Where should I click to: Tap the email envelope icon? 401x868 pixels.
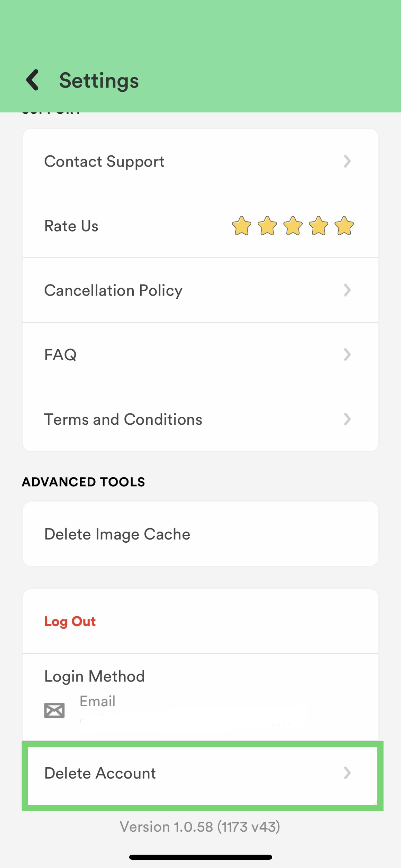[54, 710]
